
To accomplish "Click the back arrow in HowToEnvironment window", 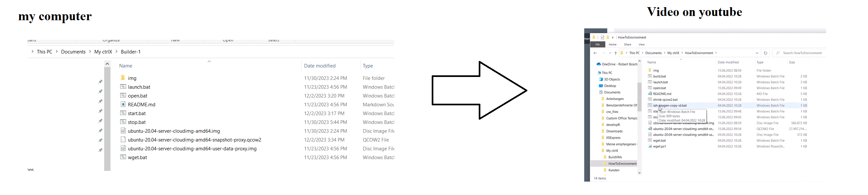I will tap(595, 53).
